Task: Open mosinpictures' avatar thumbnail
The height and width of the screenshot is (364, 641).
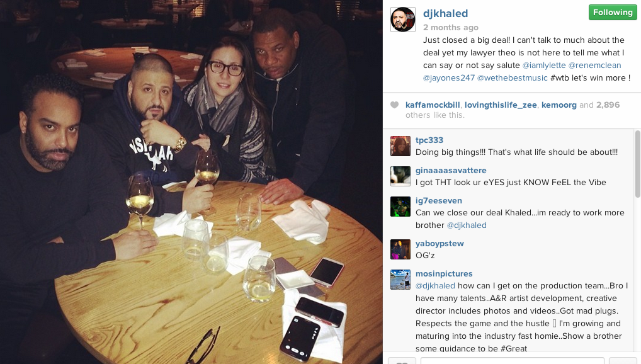Action: tap(400, 280)
